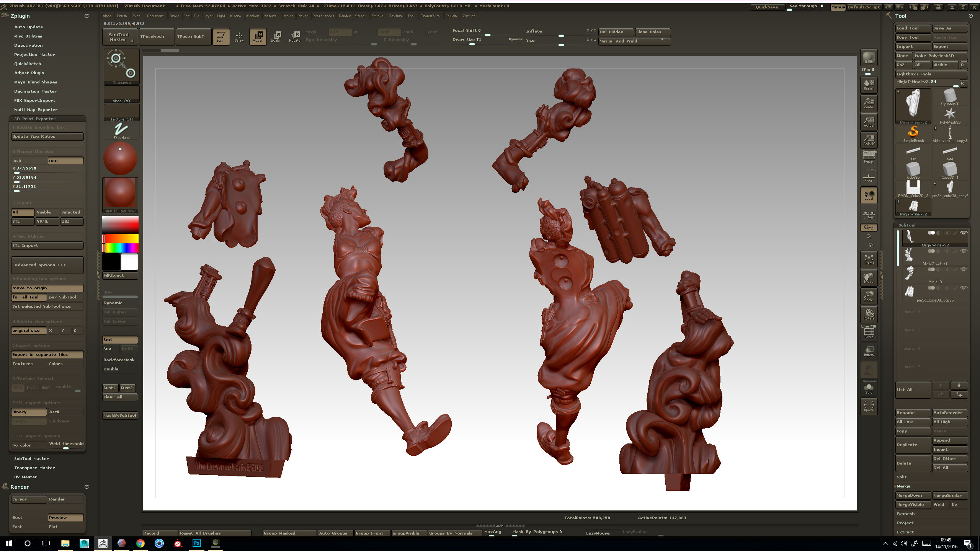The image size is (980, 551).
Task: Toggle PolyF wireframe display
Action: point(869,332)
